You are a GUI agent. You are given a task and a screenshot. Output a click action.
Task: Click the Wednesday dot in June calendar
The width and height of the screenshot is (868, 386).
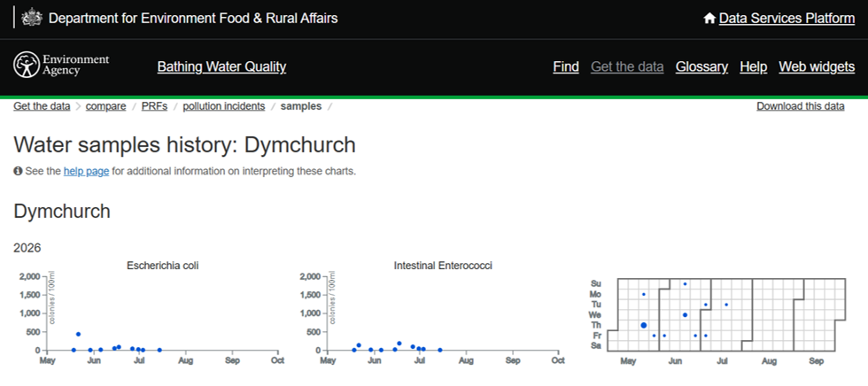coord(685,314)
